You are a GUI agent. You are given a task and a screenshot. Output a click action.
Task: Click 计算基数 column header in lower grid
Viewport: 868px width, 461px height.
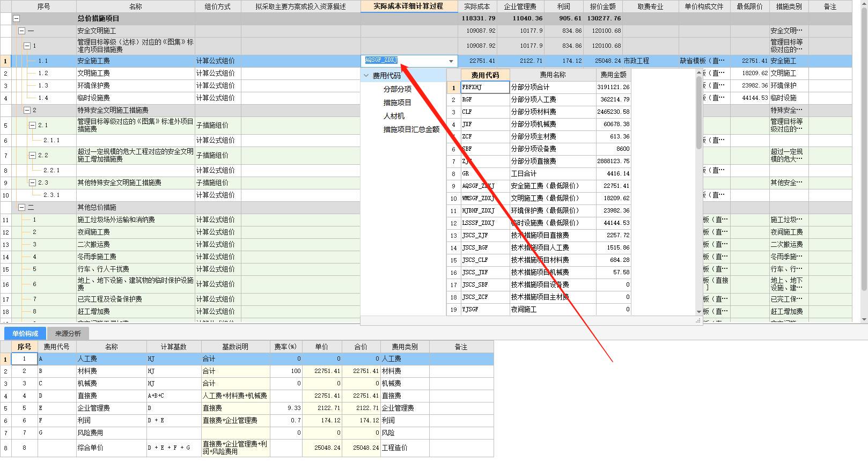pos(173,347)
